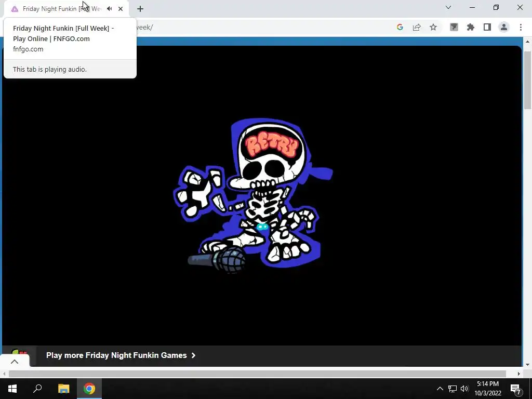Open the tab search dropdown arrow

tap(448, 7)
